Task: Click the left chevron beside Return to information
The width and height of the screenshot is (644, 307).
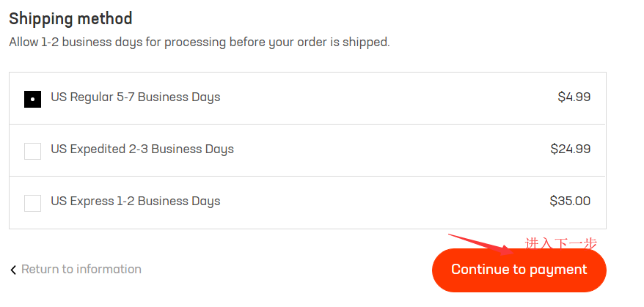Action: pos(13,270)
